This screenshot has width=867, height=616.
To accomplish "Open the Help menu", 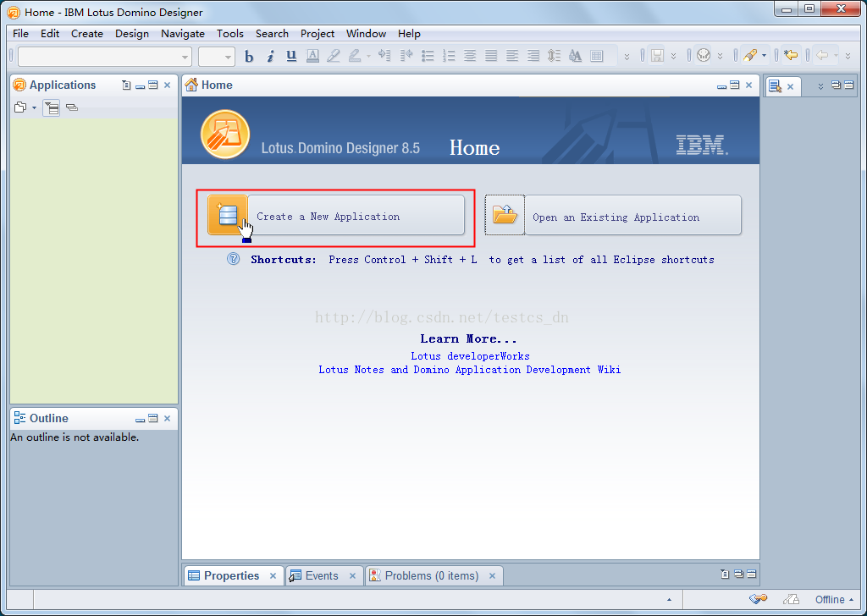I will [409, 34].
